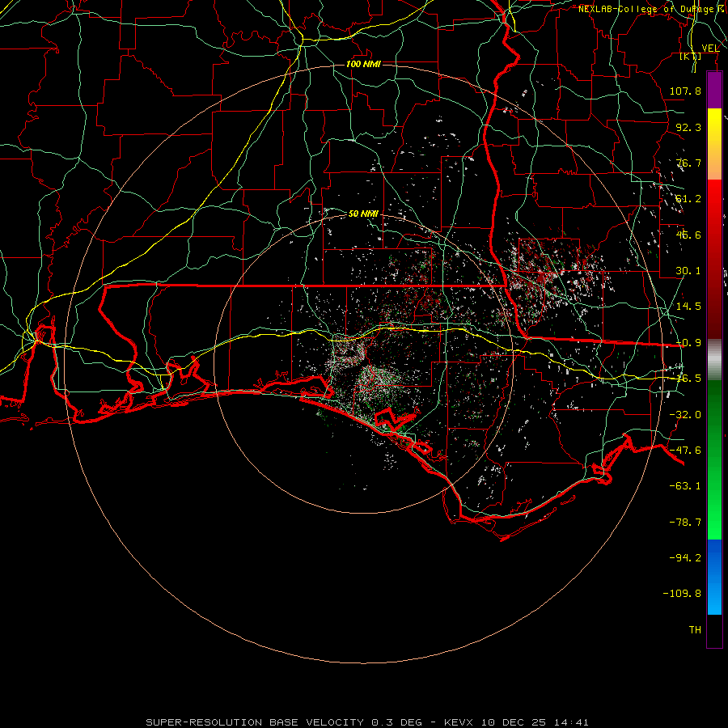Click the 50 NMI range ring label
The image size is (728, 728).
(x=363, y=214)
